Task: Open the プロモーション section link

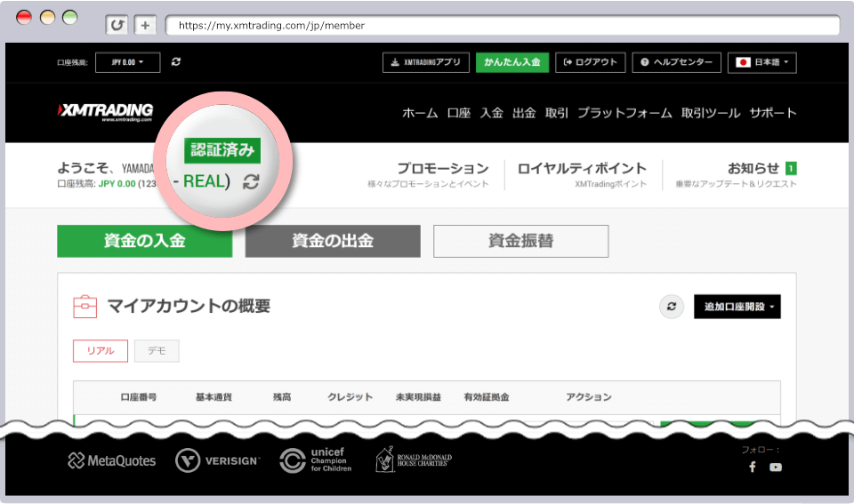Action: (x=442, y=168)
